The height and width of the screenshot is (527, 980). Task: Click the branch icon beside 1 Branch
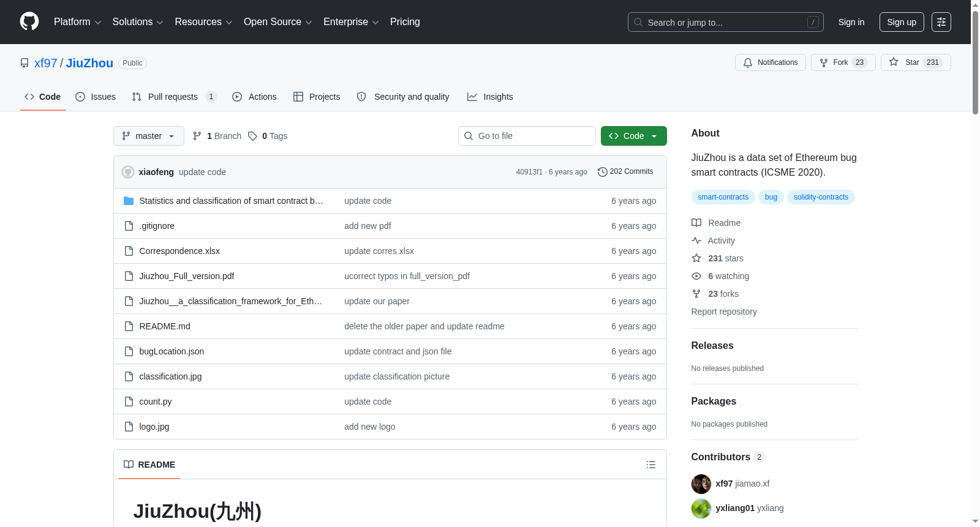click(197, 136)
